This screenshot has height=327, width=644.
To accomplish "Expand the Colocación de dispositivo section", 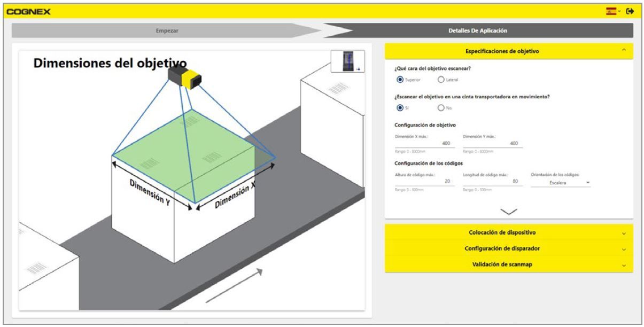I will [x=508, y=232].
